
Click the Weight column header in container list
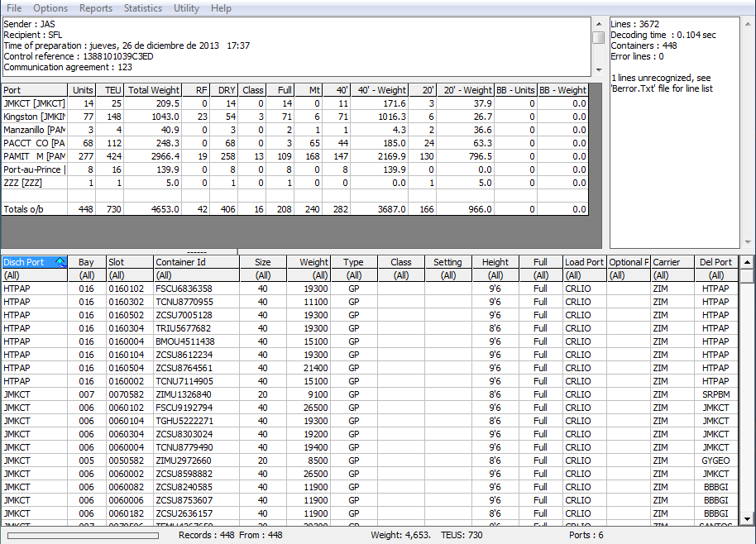[x=309, y=262]
